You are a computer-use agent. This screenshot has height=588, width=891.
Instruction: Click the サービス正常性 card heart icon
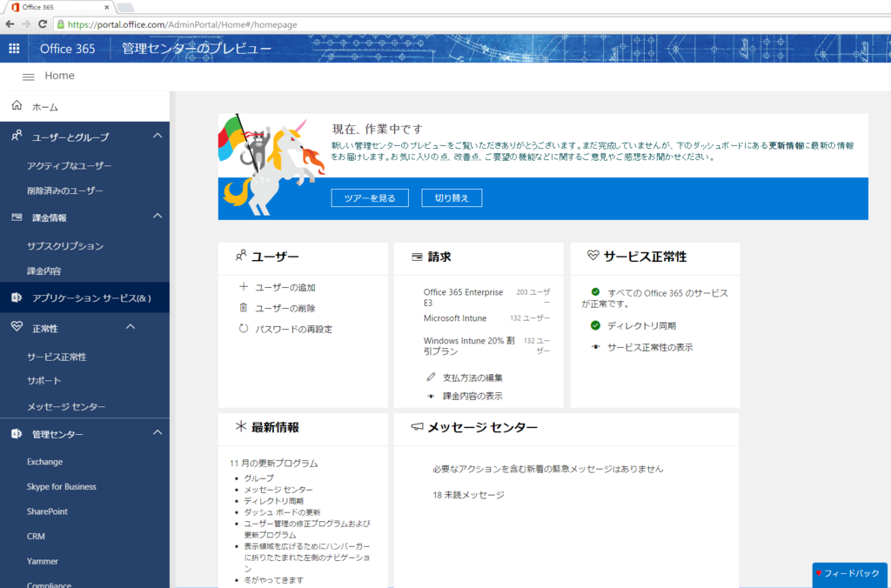point(593,256)
